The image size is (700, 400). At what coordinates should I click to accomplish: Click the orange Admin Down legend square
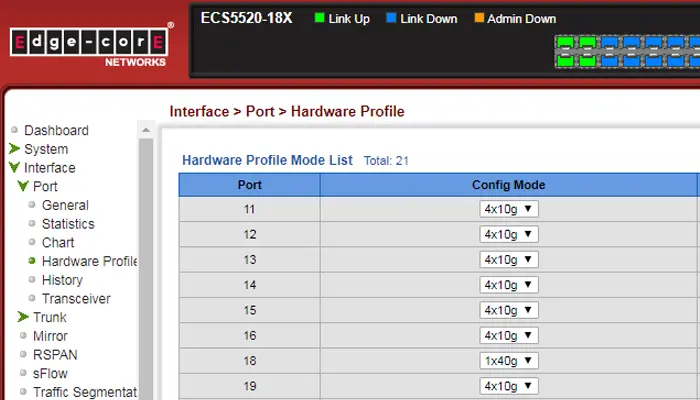tap(479, 18)
